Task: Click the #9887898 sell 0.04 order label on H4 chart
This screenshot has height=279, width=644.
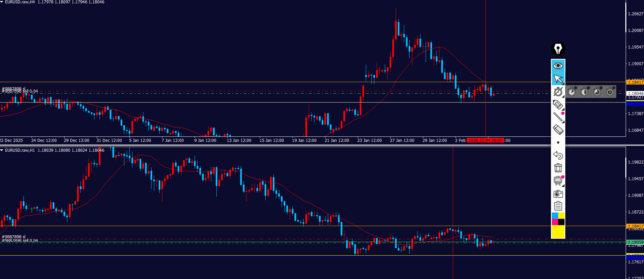Action: 20,91
